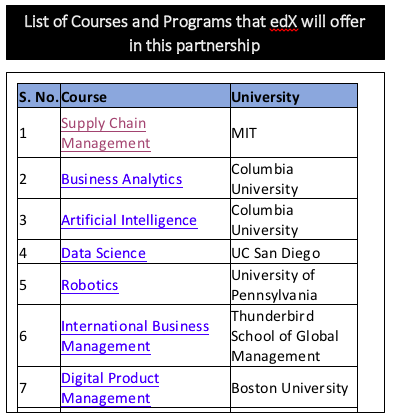Screen dimensions: 393x420
Task: Open International Business Management link
Action: pos(135,336)
